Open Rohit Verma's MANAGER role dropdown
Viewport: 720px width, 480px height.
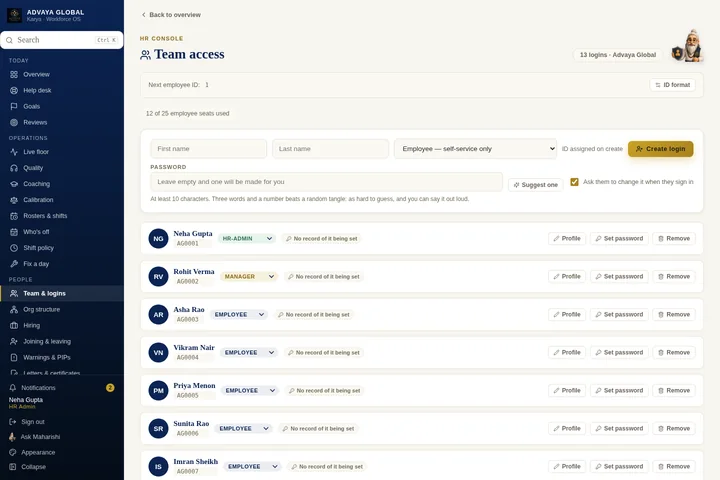click(249, 277)
